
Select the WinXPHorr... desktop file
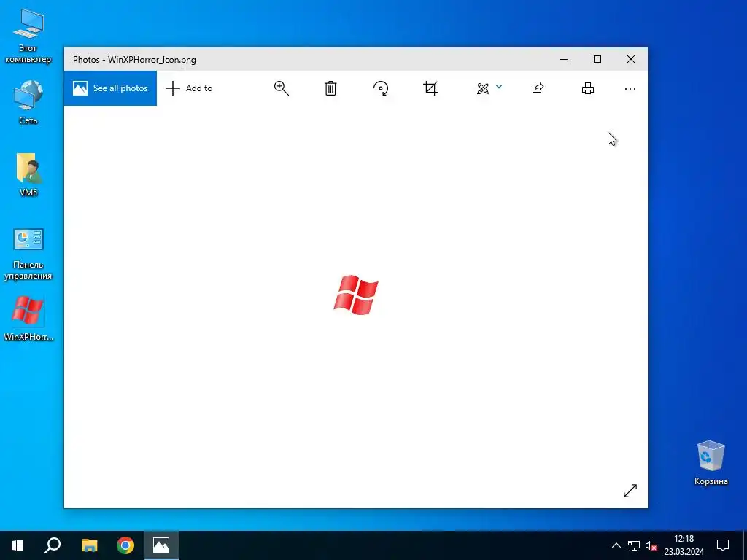pos(28,318)
